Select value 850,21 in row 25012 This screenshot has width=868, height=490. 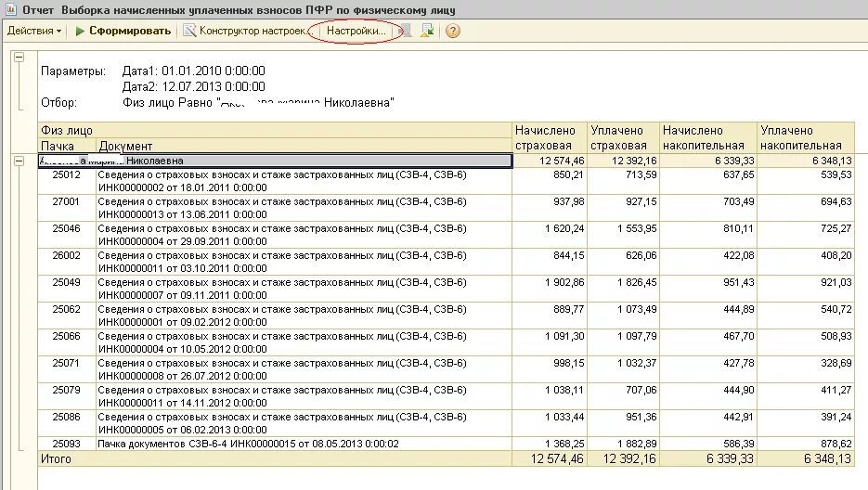tap(568, 175)
